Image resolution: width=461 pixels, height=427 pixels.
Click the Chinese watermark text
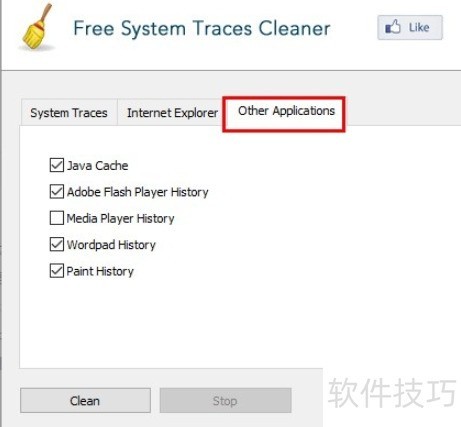coord(392,393)
